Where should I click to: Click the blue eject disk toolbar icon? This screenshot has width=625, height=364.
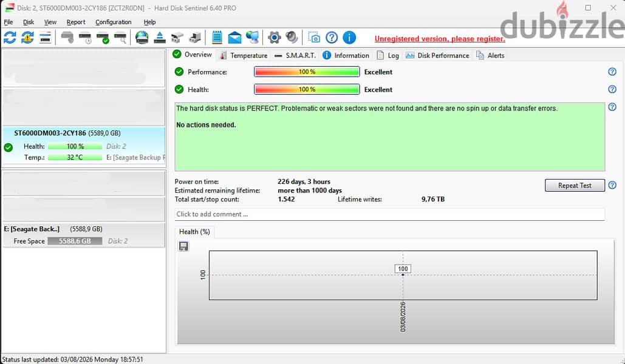[159, 38]
